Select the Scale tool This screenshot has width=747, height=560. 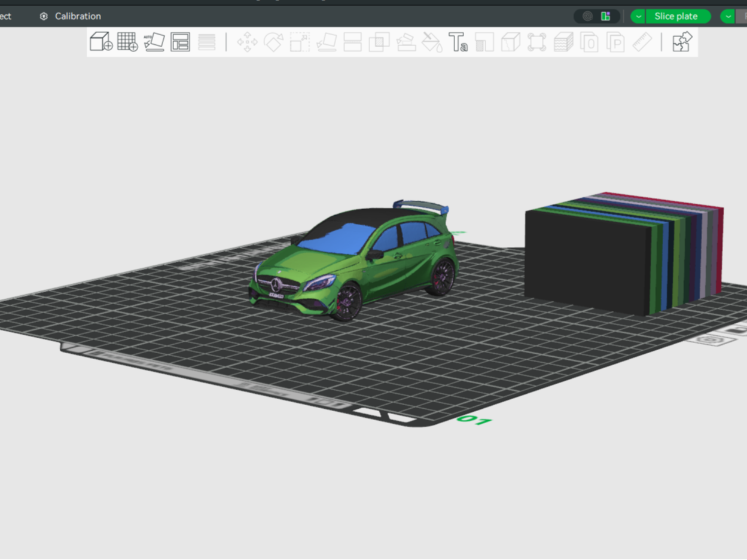click(300, 42)
